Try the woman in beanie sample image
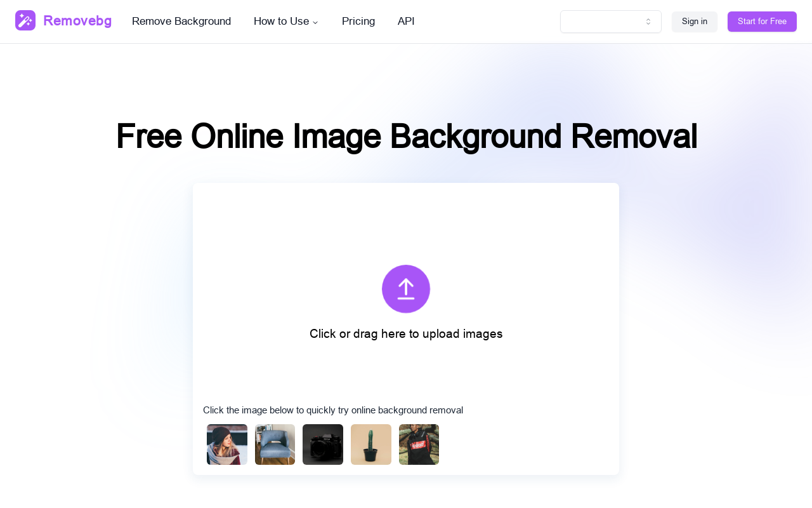812x508 pixels. pos(227,444)
